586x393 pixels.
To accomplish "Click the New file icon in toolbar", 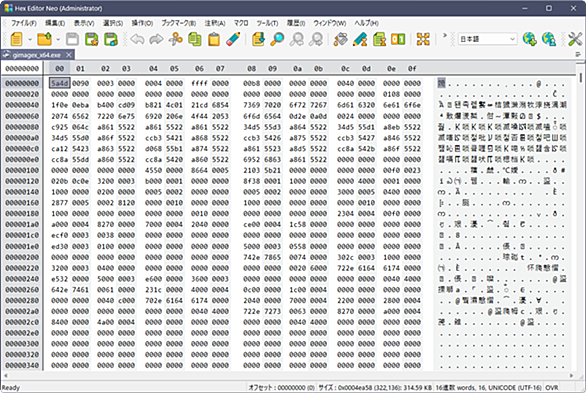I will [16, 39].
